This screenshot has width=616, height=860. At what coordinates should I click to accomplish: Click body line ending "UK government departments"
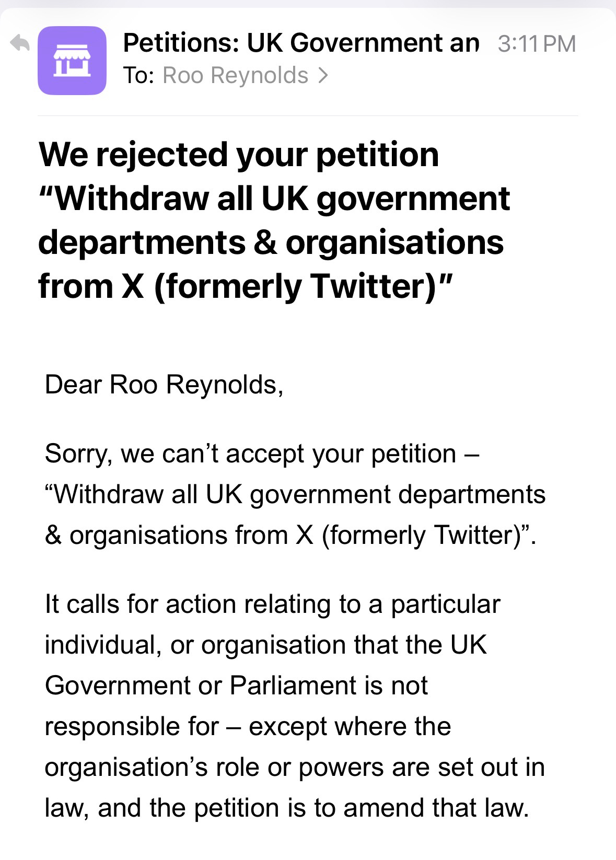(x=295, y=494)
